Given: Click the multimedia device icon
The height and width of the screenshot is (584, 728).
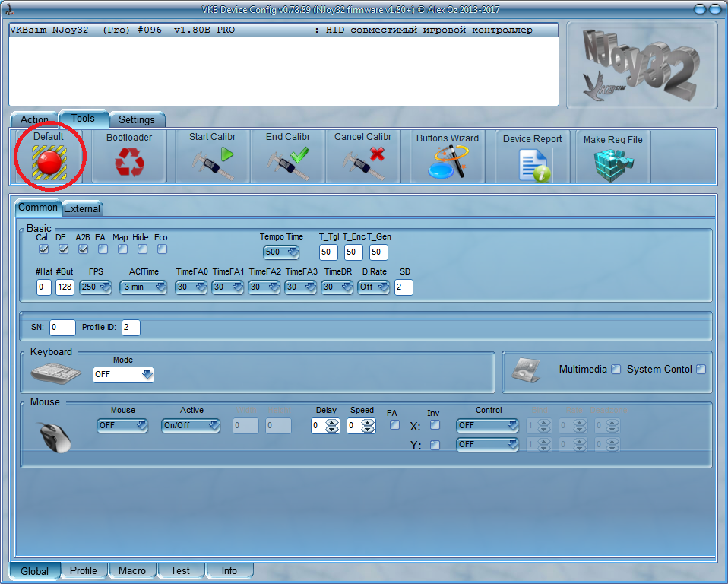Looking at the screenshot, I should pyautogui.click(x=526, y=370).
